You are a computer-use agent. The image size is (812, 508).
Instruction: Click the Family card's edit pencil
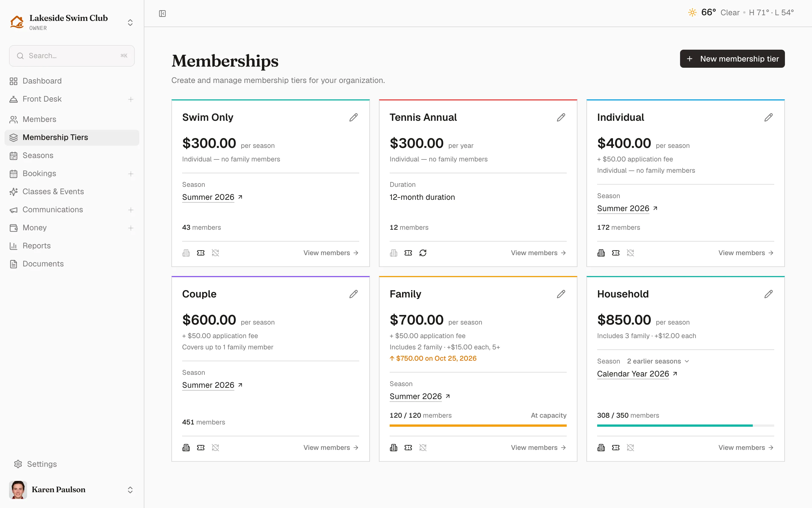pos(561,294)
